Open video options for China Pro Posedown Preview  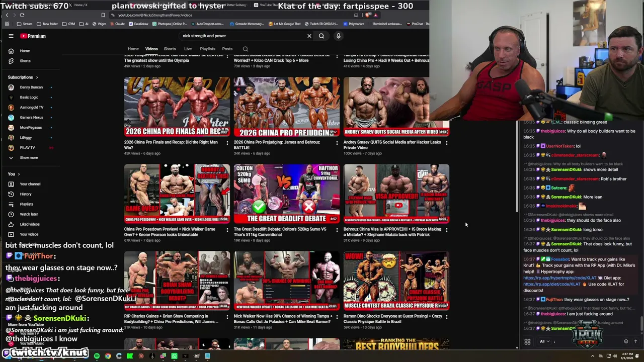click(227, 230)
